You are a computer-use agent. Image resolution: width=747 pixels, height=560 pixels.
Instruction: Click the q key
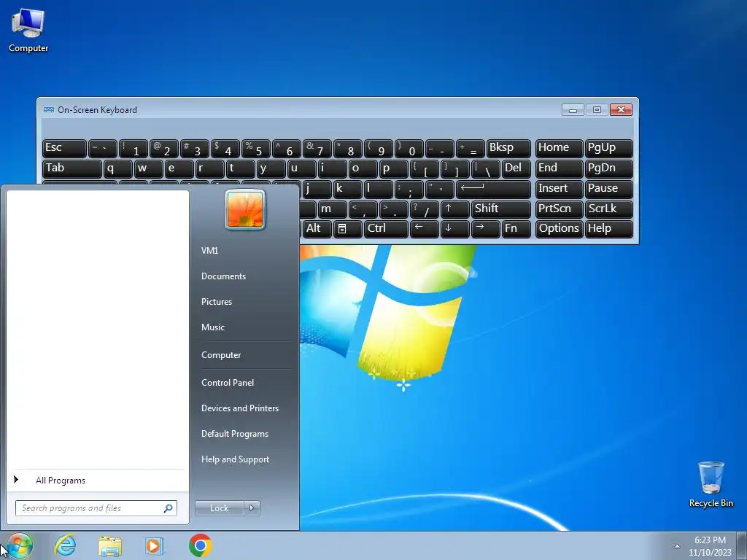click(117, 168)
